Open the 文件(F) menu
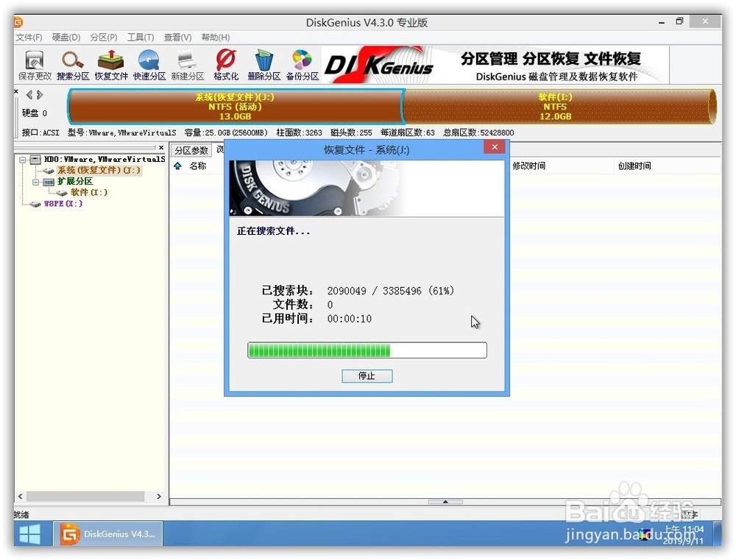The image size is (736, 560). [x=29, y=38]
